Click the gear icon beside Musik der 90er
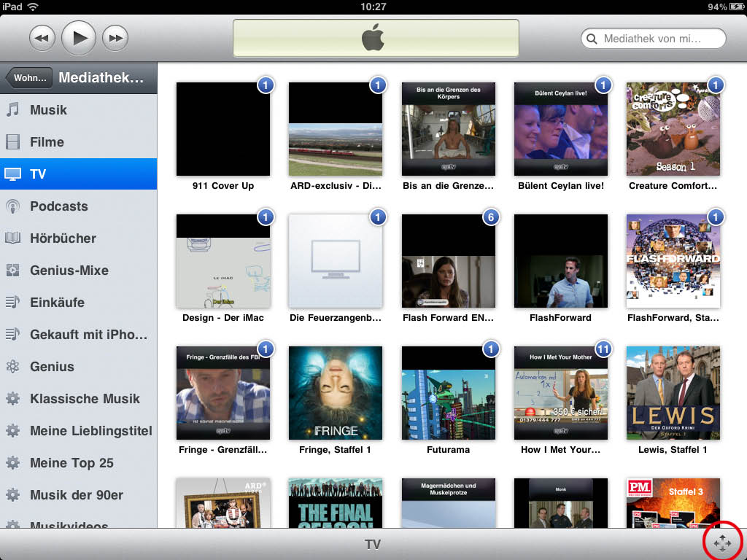The height and width of the screenshot is (560, 747). (x=13, y=495)
